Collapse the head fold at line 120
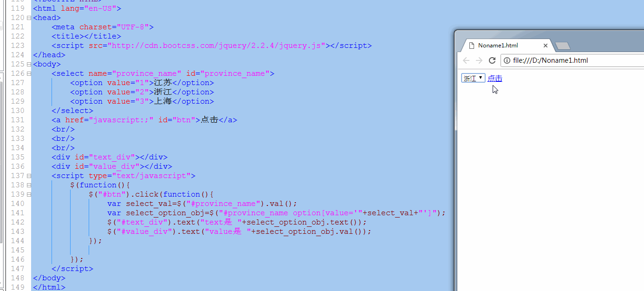This screenshot has width=644, height=291. click(29, 18)
